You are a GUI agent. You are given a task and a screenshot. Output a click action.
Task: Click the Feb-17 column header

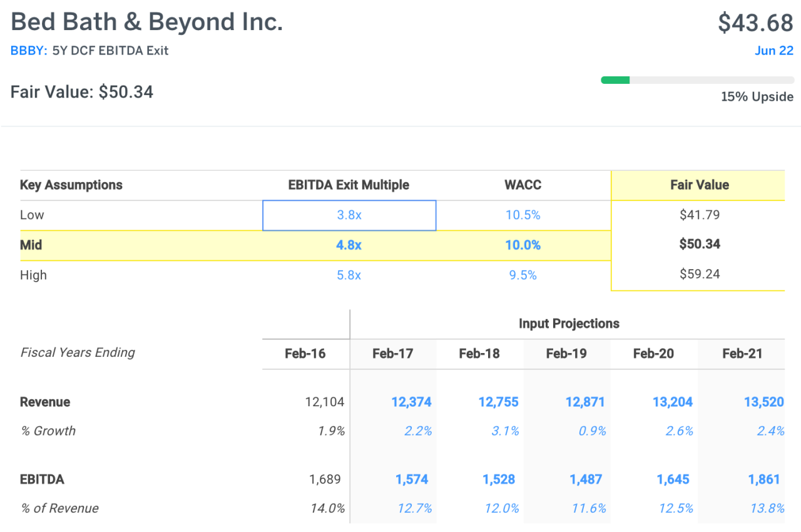coord(392,354)
